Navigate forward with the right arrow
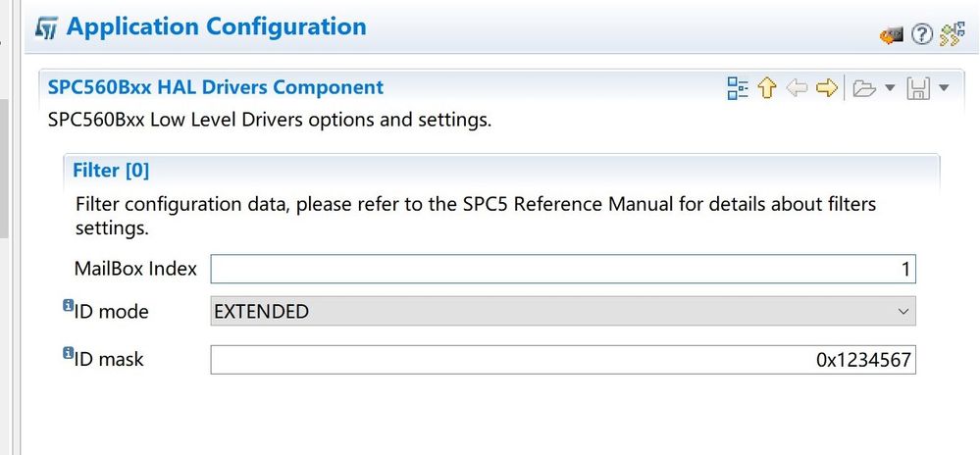This screenshot has height=455, width=980. point(826,88)
